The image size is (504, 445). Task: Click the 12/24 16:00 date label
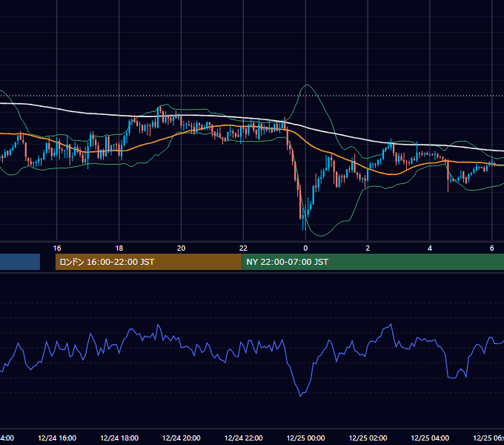57,438
